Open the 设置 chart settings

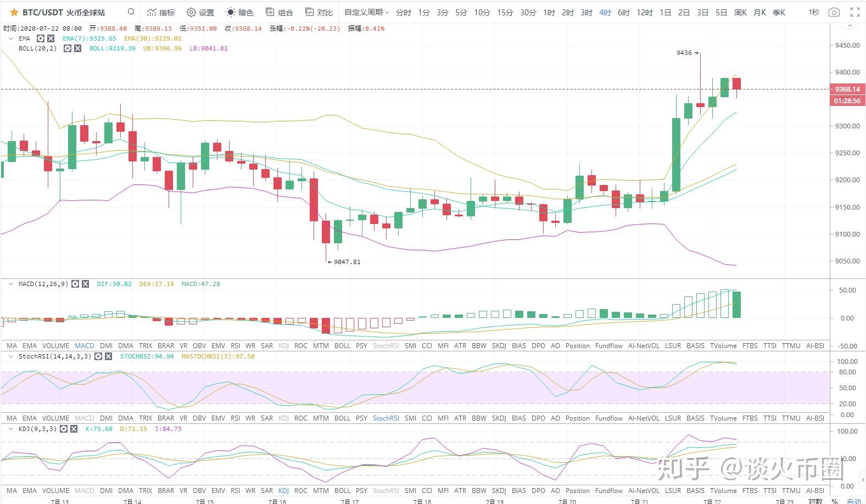point(200,12)
